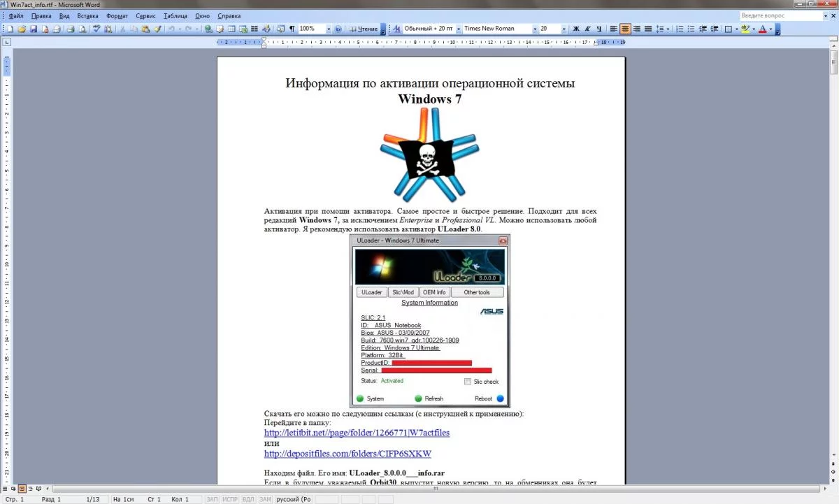Open the Формат menu
The width and height of the screenshot is (839, 504).
[117, 15]
